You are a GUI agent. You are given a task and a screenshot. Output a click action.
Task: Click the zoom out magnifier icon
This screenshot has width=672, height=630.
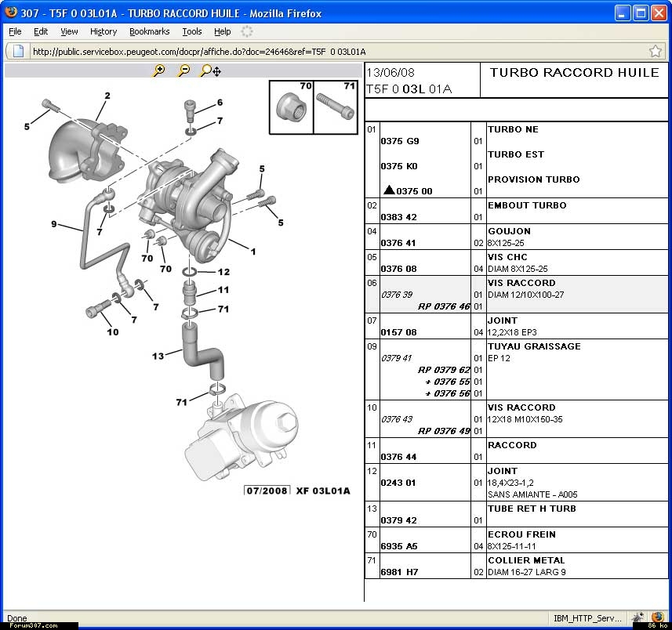pyautogui.click(x=183, y=71)
